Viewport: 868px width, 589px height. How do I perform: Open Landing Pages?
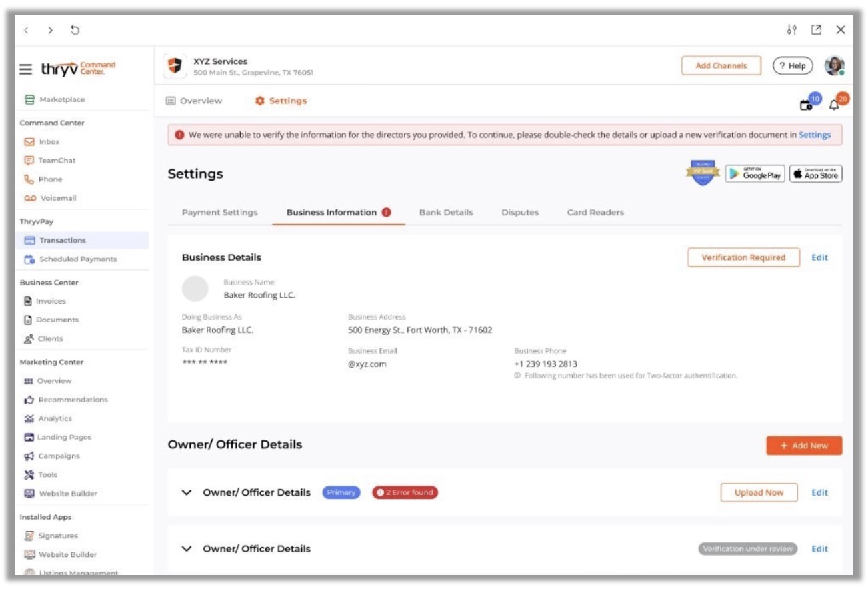(57, 437)
